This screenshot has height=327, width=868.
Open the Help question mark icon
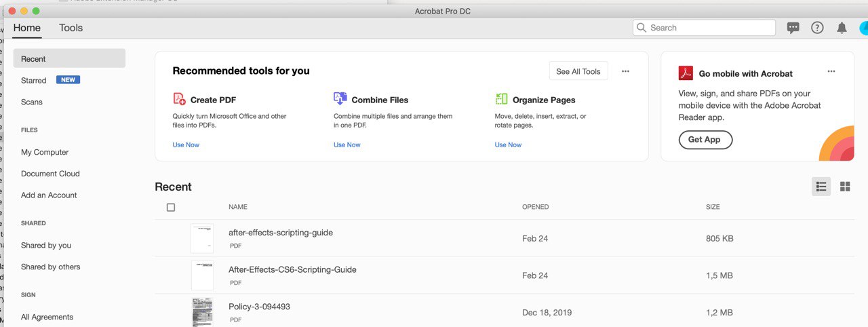[x=817, y=28]
